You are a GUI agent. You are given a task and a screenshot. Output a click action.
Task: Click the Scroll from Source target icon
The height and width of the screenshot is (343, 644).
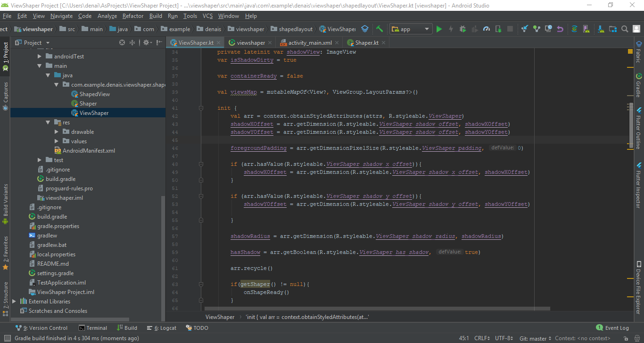(122, 42)
